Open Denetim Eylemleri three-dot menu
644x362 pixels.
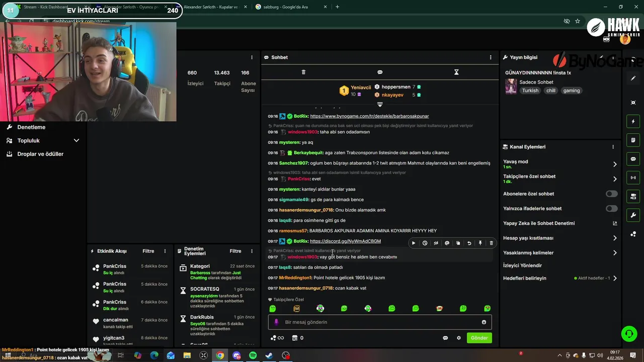(x=252, y=251)
